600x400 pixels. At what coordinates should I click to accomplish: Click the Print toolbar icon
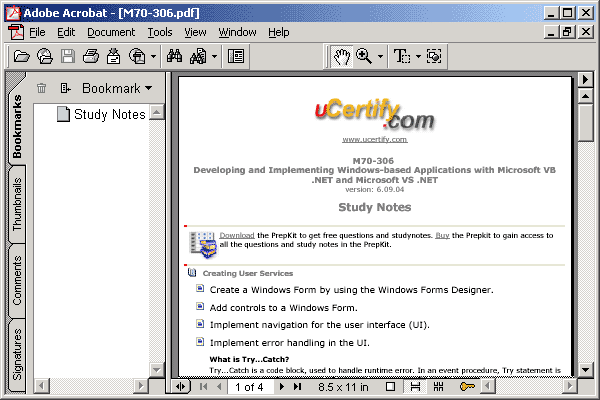coord(91,56)
